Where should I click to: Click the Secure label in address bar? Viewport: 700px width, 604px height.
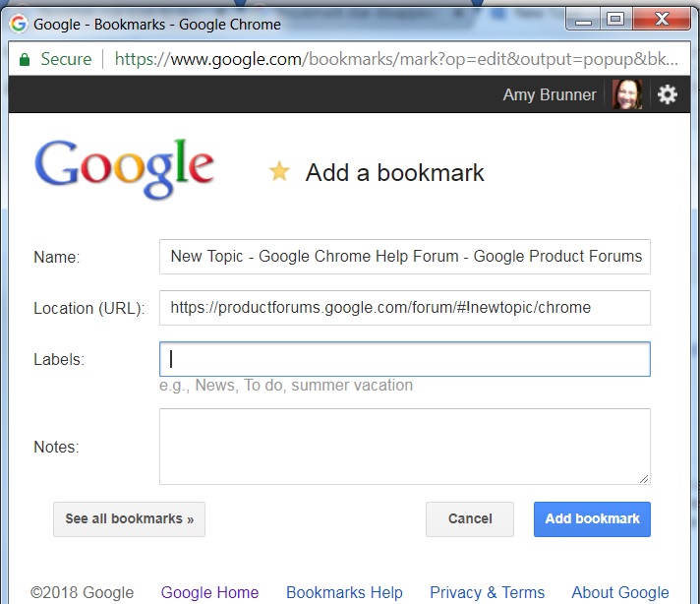tap(66, 59)
